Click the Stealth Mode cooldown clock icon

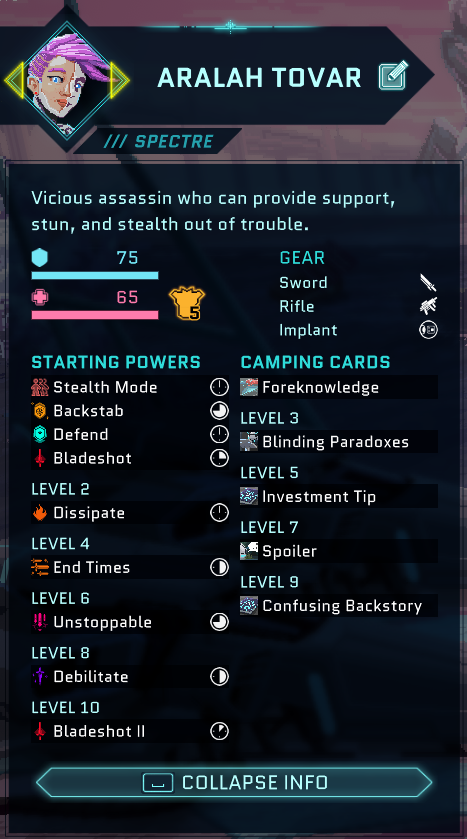click(219, 387)
